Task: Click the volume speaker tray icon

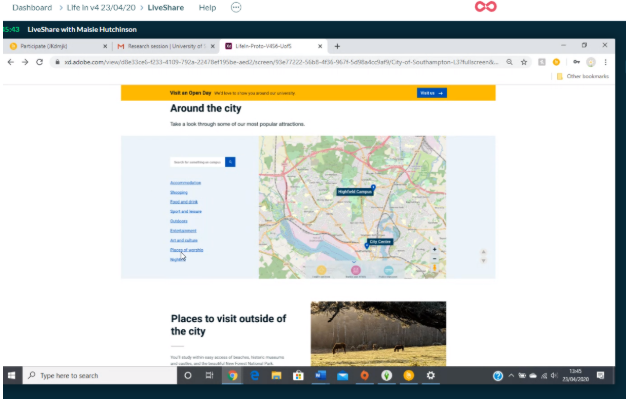Action: tap(554, 375)
